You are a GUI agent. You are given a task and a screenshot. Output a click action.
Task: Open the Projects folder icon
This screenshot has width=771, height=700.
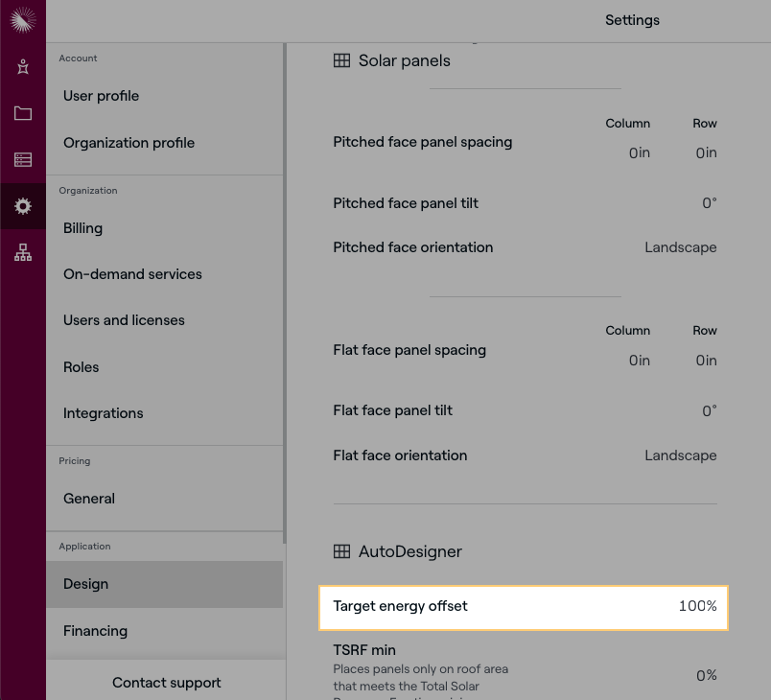23,113
